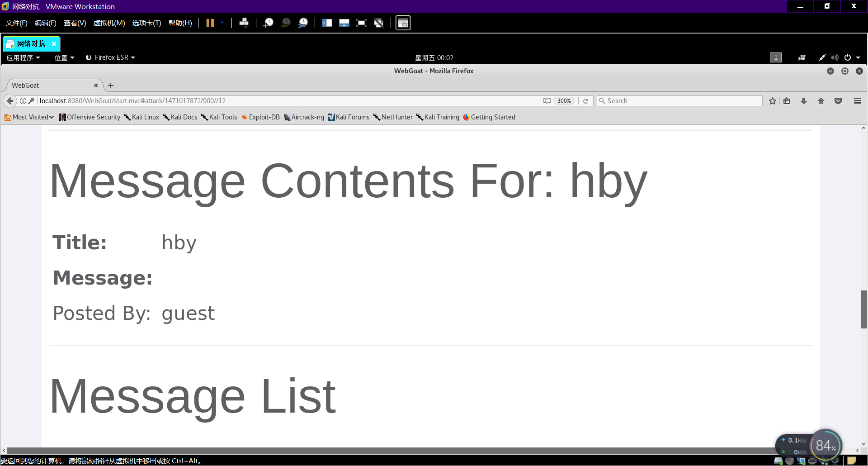The image size is (868, 466).
Task: Open the 编辑(E) menu
Action: coord(45,23)
